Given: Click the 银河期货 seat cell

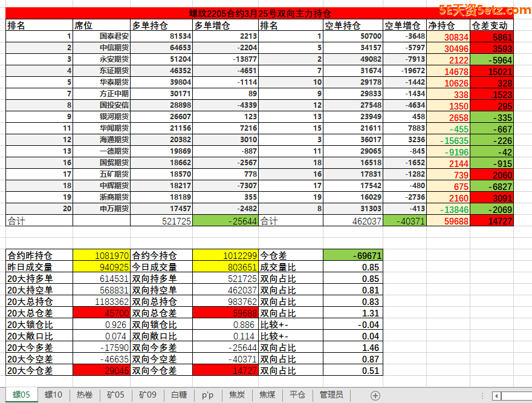Looking at the screenshot, I should point(102,117).
